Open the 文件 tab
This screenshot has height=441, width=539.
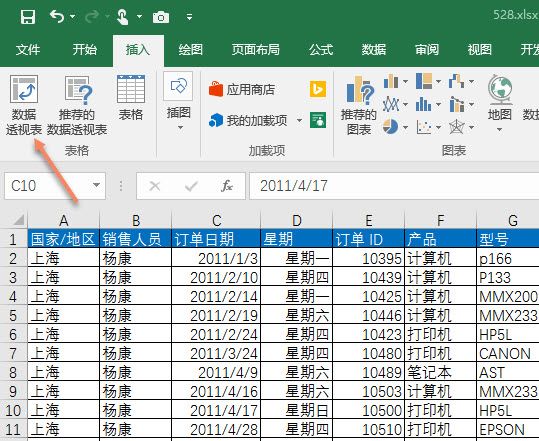(28, 49)
